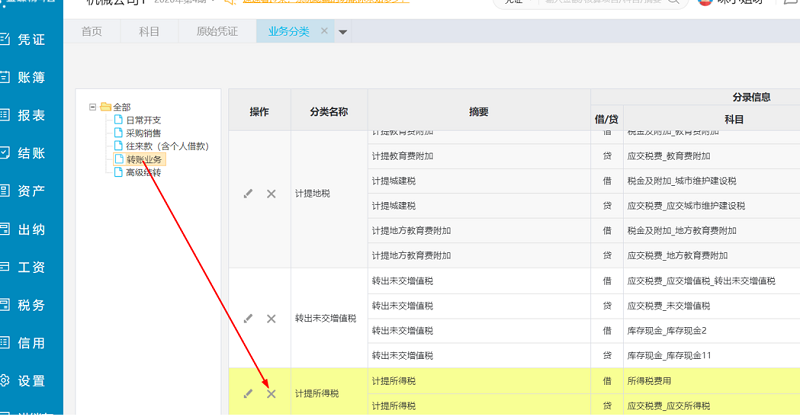Open the tab list dropdown arrow

344,32
